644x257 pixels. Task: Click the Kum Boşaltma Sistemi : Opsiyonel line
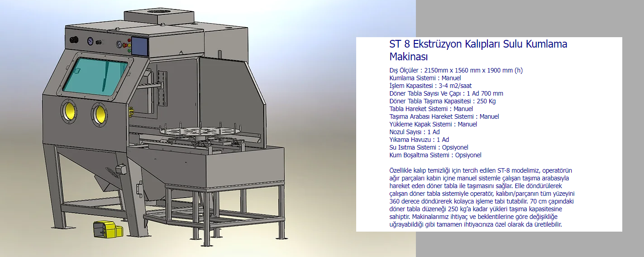point(435,155)
